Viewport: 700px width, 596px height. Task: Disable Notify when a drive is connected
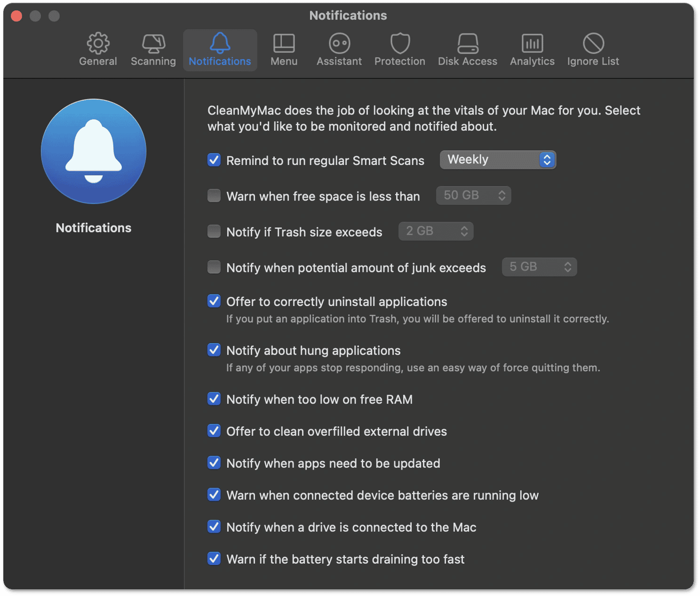214,527
